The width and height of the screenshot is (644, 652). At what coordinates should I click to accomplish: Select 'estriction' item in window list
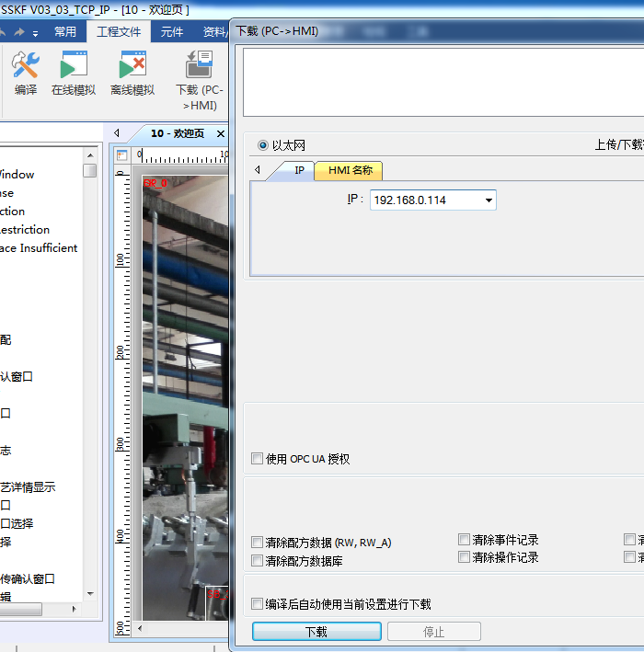pos(25,230)
